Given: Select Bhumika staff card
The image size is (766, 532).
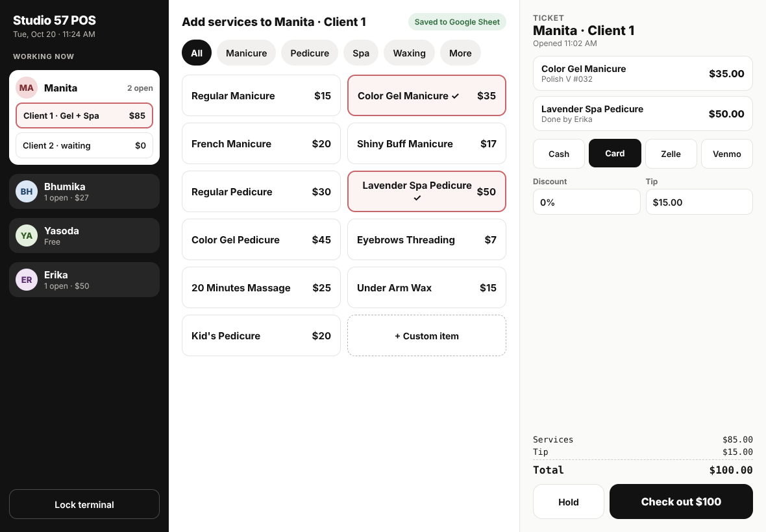Looking at the screenshot, I should click(84, 191).
